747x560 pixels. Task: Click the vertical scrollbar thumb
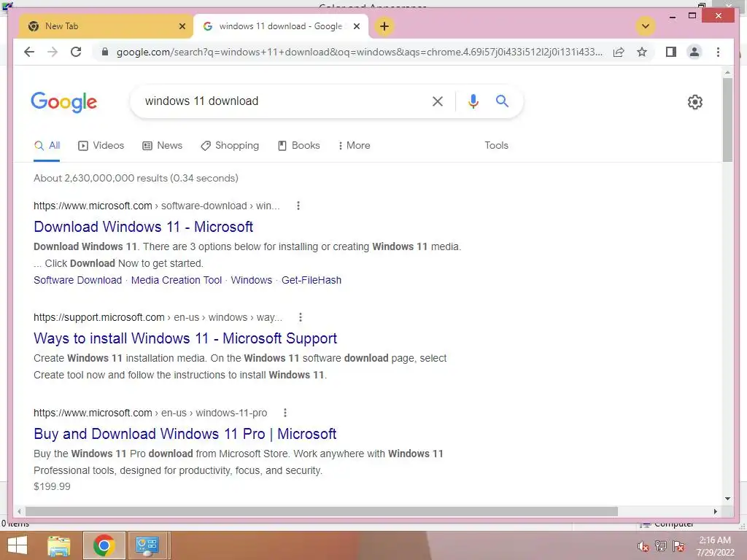(x=727, y=120)
